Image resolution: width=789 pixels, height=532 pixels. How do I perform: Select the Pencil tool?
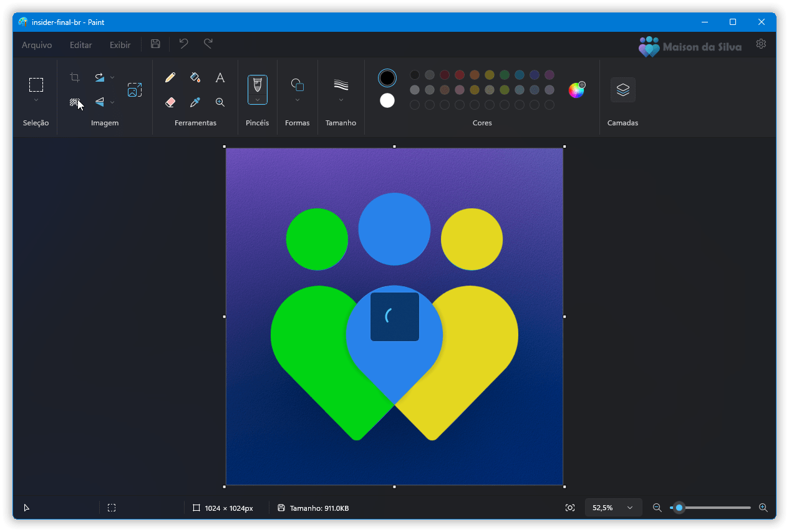click(170, 77)
